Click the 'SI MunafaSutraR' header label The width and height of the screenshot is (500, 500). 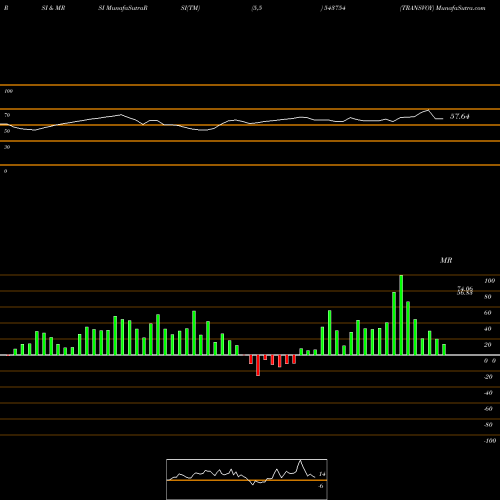pyautogui.click(x=123, y=8)
